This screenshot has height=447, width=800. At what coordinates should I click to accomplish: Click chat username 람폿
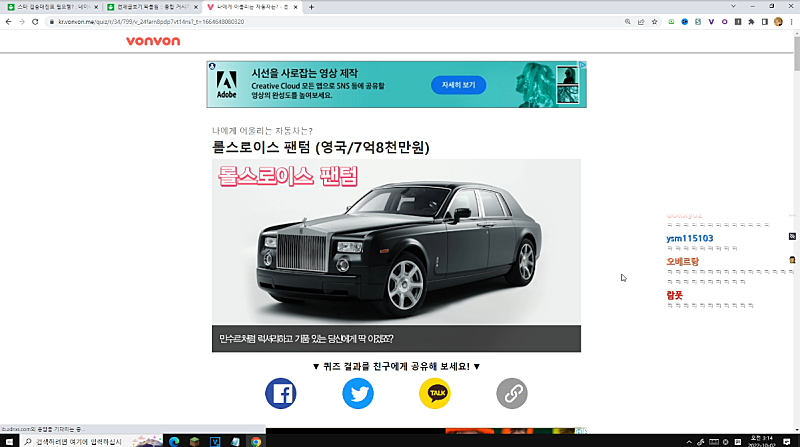674,295
